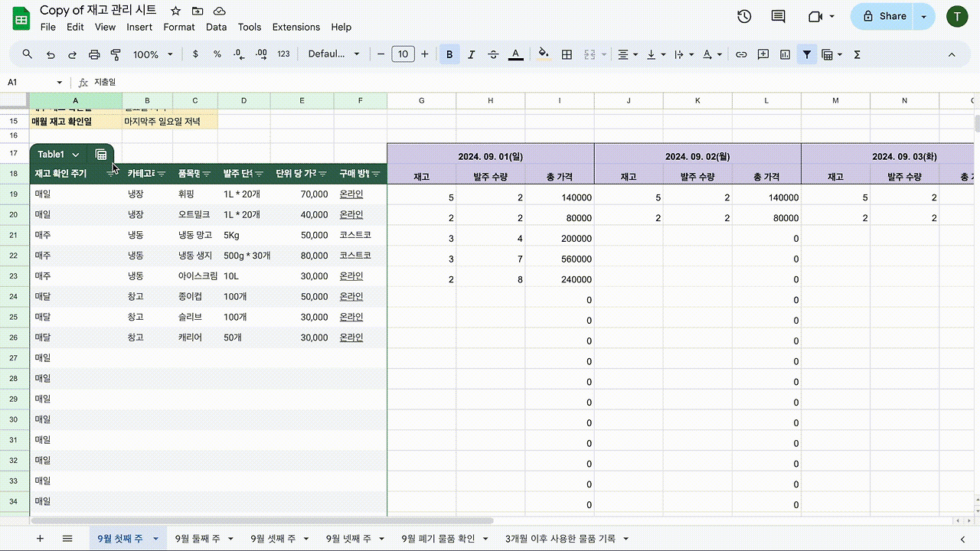Open the comments panel icon
Viewport: 980px width, 551px height.
779,17
